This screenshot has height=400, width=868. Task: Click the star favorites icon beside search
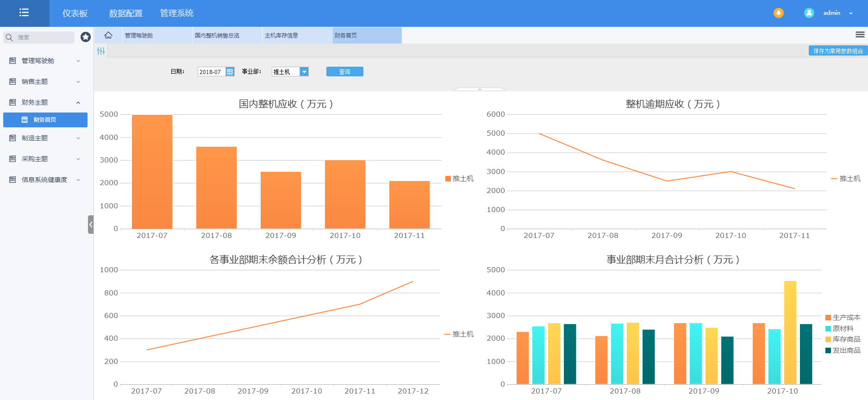tap(86, 37)
